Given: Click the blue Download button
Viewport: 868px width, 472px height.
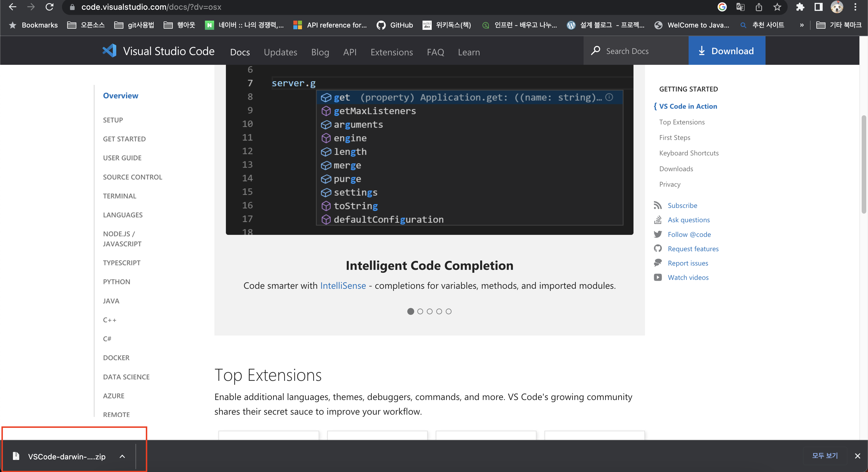Looking at the screenshot, I should pos(726,51).
